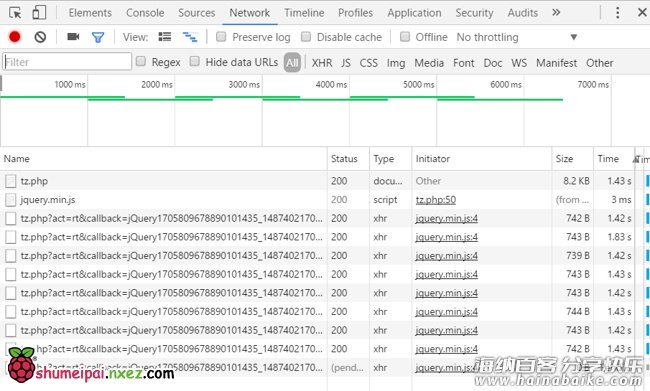
Task: Click the capture screenshots camera icon
Action: coord(73,37)
